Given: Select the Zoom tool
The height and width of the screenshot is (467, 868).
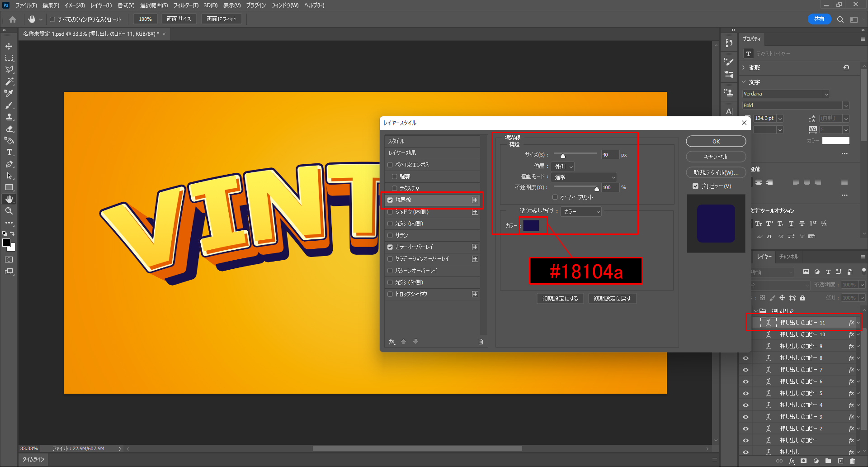Looking at the screenshot, I should pos(9,211).
